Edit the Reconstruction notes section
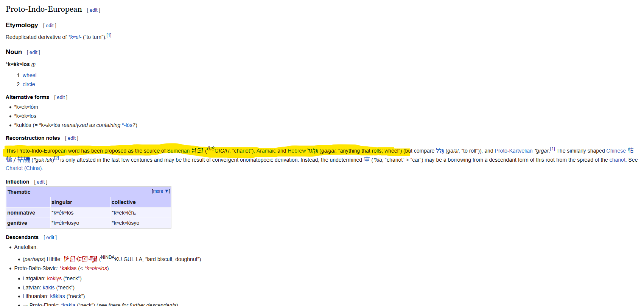Screen dimensions: 644x306 coord(72,138)
